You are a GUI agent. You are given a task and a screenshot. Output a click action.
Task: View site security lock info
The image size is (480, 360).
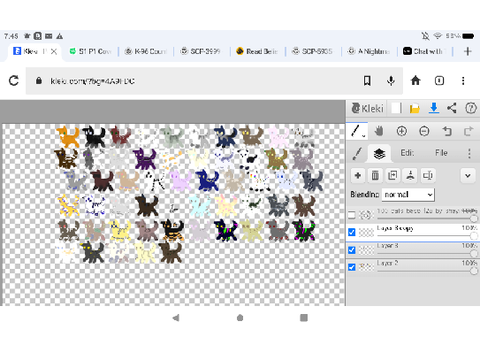[39, 81]
